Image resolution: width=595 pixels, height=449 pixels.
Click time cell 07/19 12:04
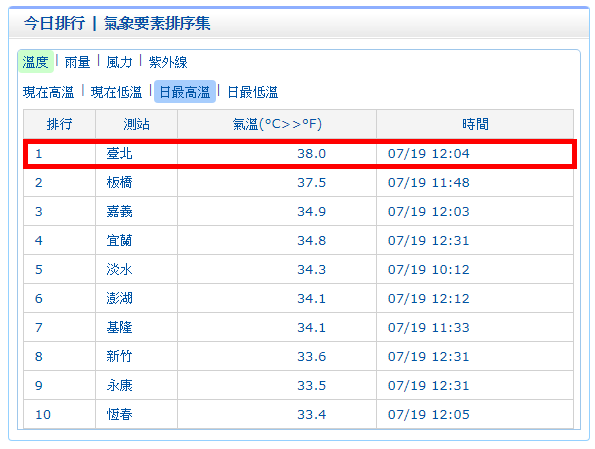(428, 154)
